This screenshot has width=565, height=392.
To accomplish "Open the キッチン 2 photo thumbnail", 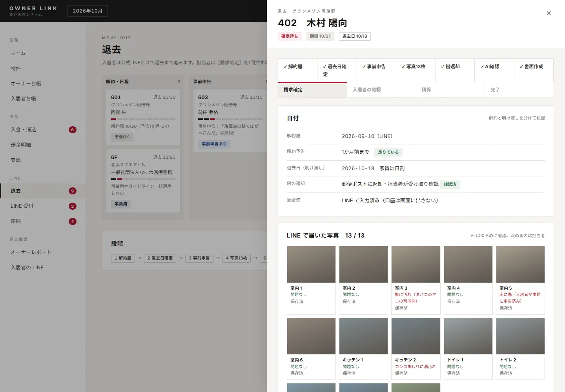I will tap(416, 336).
